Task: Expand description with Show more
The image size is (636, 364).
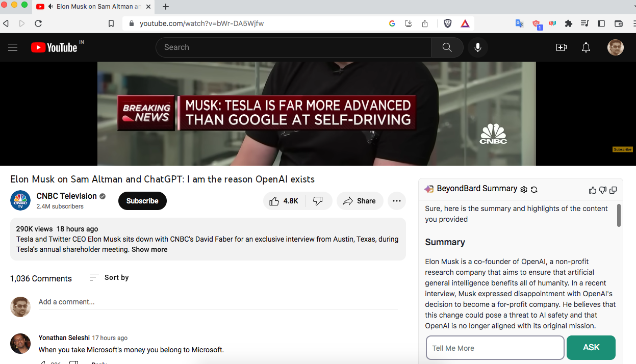Action: click(x=149, y=249)
